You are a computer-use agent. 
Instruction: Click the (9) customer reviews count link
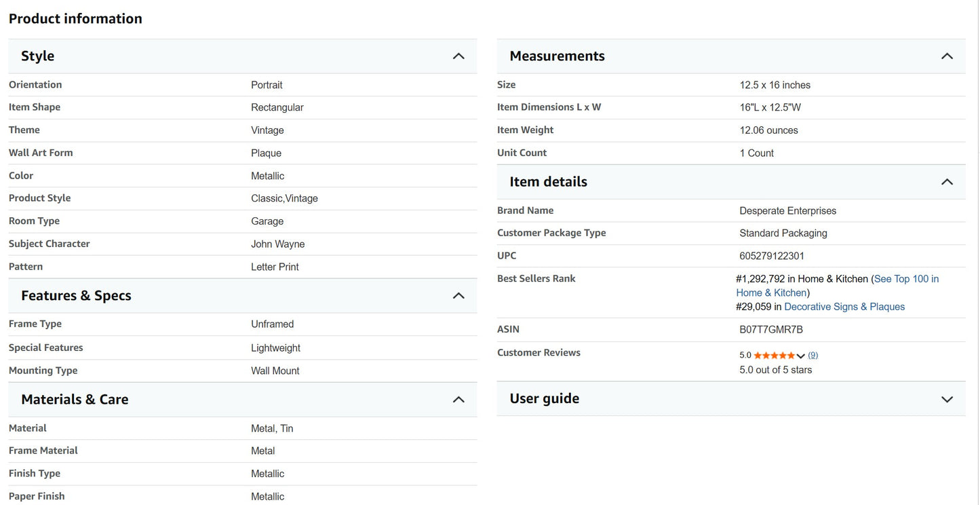(812, 355)
